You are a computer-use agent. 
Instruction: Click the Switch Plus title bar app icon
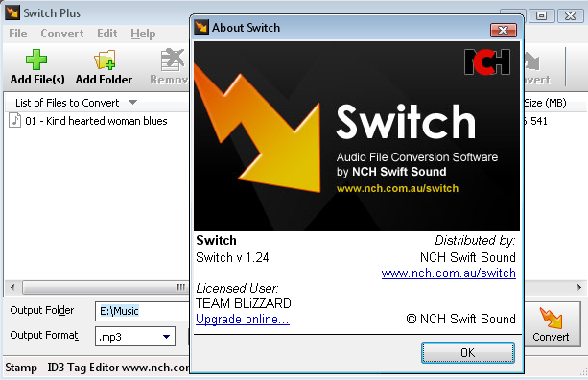[12, 12]
